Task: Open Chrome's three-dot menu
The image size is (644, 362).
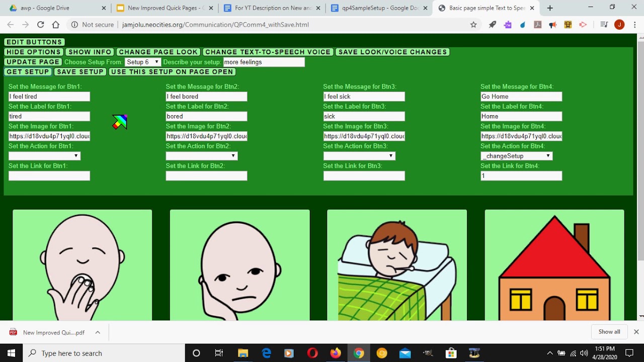Action: coord(634,25)
